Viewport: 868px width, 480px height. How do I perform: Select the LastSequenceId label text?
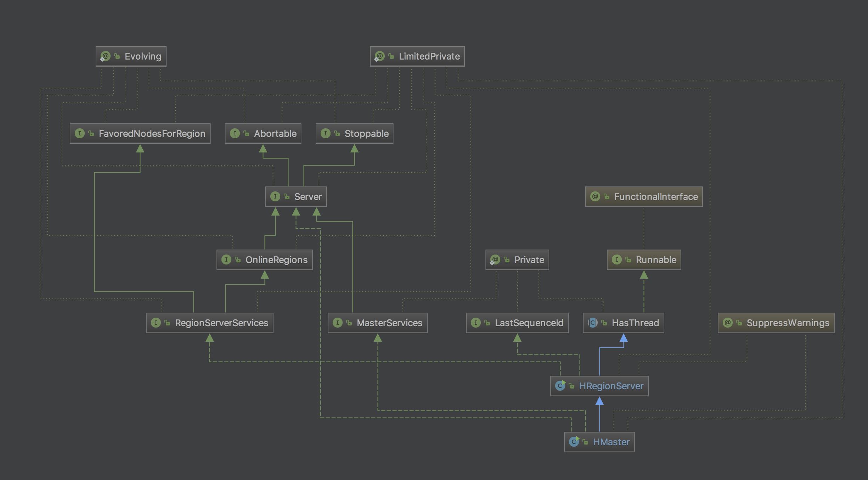pos(529,323)
